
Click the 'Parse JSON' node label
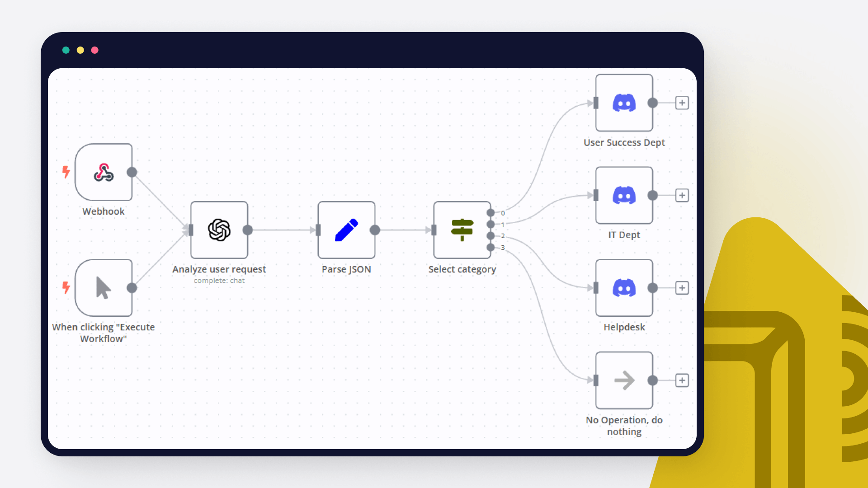point(346,269)
